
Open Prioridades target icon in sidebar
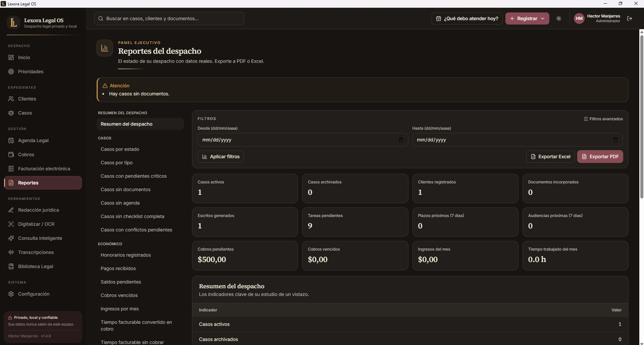pyautogui.click(x=11, y=72)
